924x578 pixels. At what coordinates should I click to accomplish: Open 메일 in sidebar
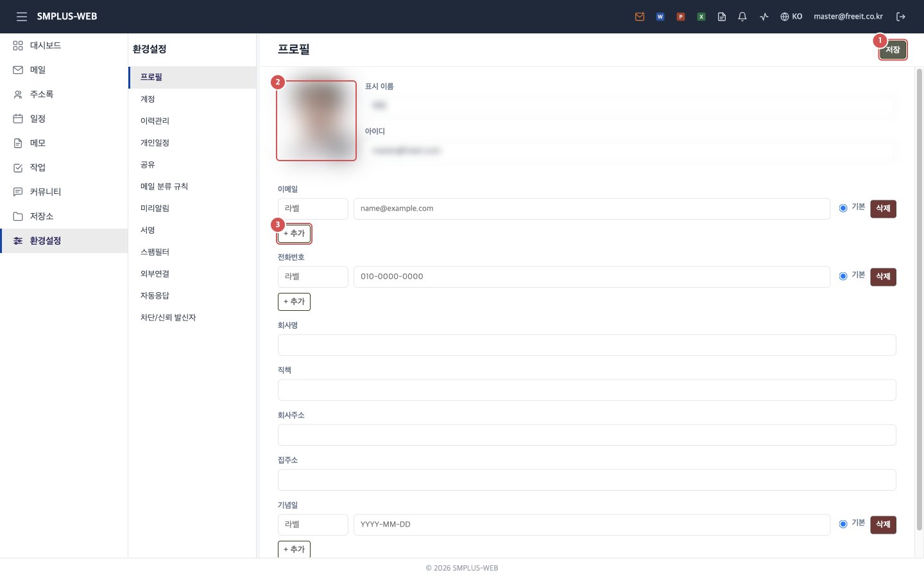pyautogui.click(x=64, y=70)
